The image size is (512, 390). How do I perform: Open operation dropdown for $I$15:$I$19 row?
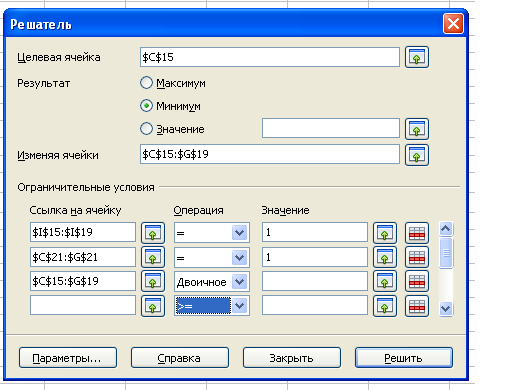(240, 232)
